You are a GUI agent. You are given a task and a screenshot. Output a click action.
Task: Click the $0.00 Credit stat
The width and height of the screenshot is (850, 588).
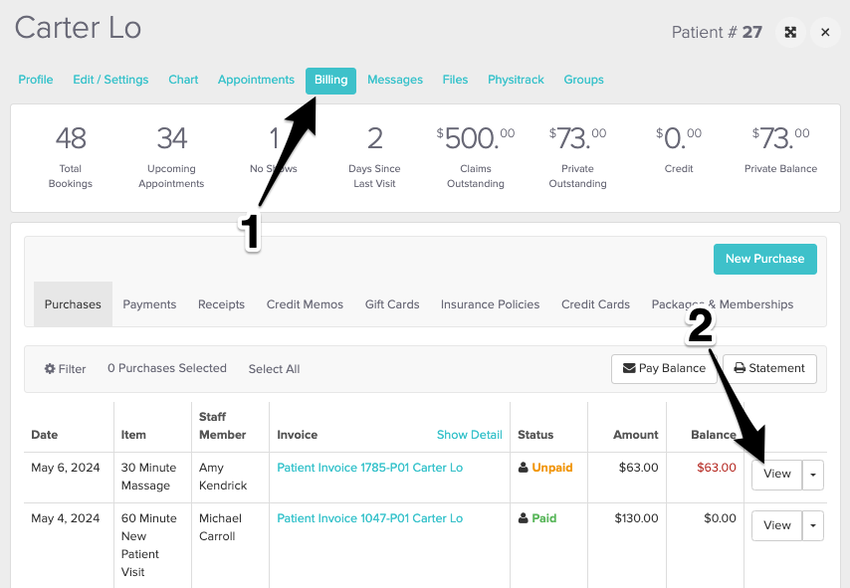coord(679,150)
